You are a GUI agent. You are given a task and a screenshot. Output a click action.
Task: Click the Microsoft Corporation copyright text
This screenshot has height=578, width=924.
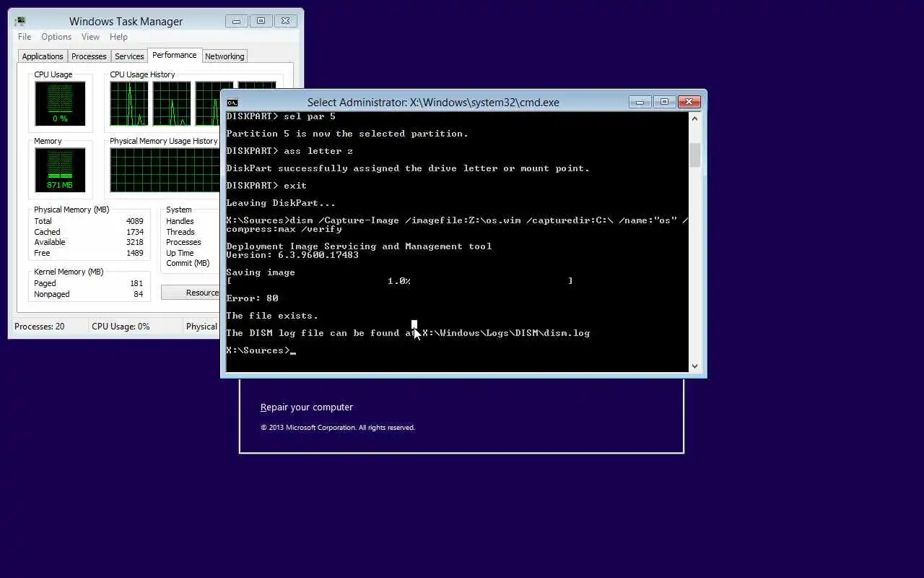point(338,428)
